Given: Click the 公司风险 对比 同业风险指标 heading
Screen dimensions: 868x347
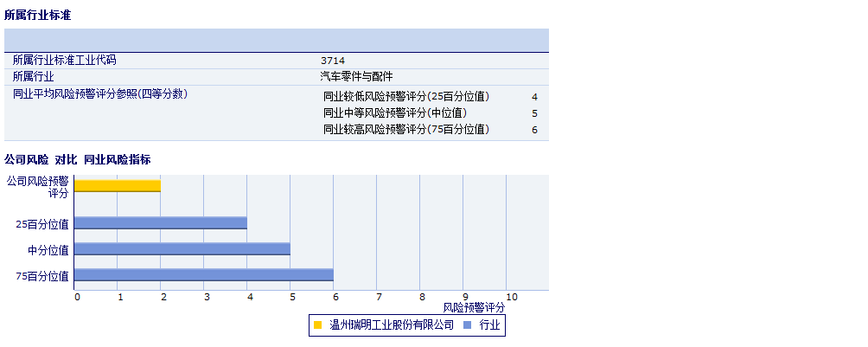Looking at the screenshot, I should click(x=78, y=159).
